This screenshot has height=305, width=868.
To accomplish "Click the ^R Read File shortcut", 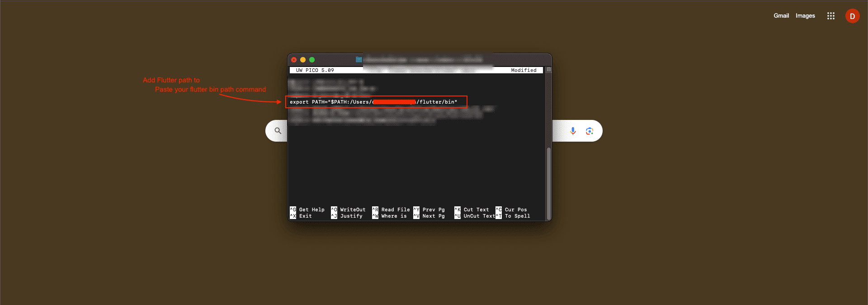I will tap(391, 210).
